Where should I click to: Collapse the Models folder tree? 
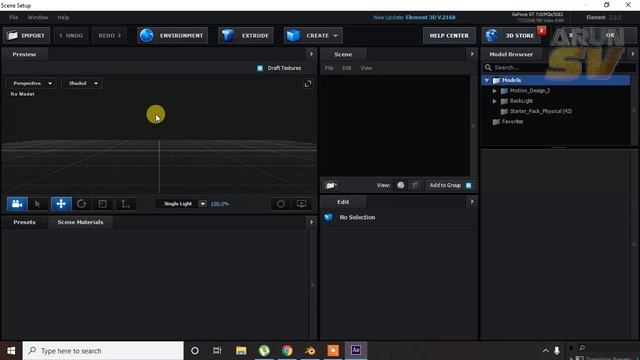point(487,80)
